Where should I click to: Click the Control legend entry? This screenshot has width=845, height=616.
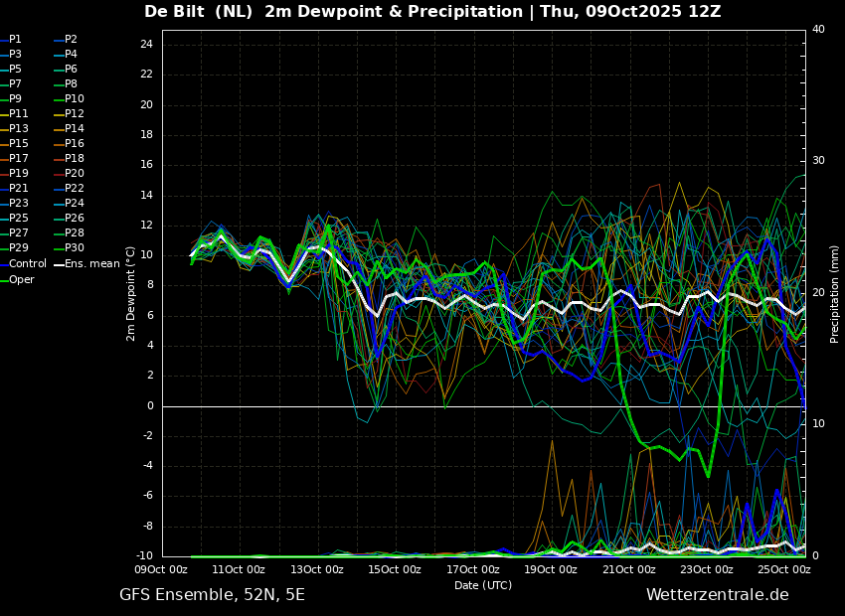23,264
